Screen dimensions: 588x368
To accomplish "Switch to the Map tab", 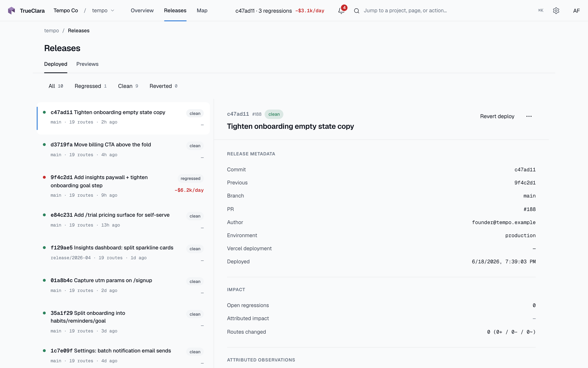I will (202, 10).
